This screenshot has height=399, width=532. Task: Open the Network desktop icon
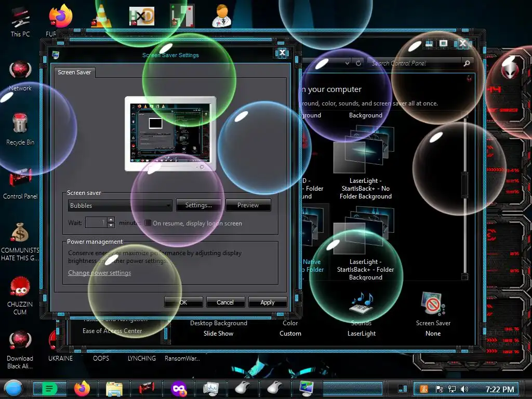[20, 75]
